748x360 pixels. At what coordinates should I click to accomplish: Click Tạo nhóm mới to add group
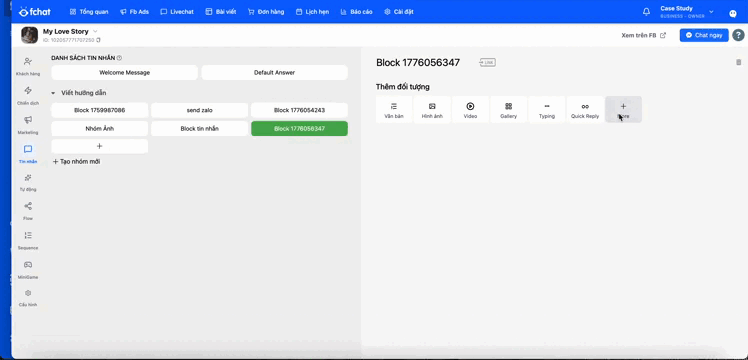pyautogui.click(x=76, y=162)
